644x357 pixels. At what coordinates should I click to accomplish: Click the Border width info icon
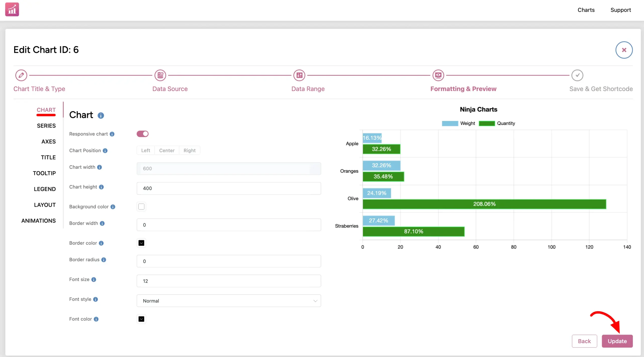(x=102, y=223)
